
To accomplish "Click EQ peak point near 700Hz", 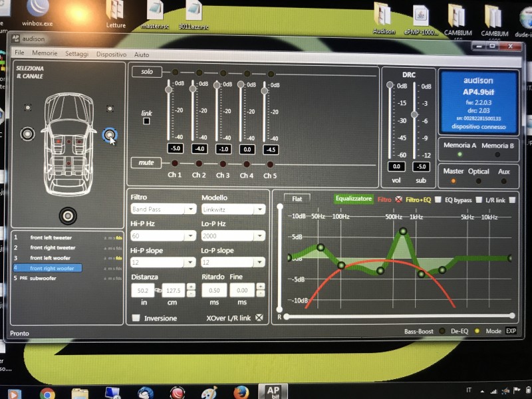I will pyautogui.click(x=403, y=231).
